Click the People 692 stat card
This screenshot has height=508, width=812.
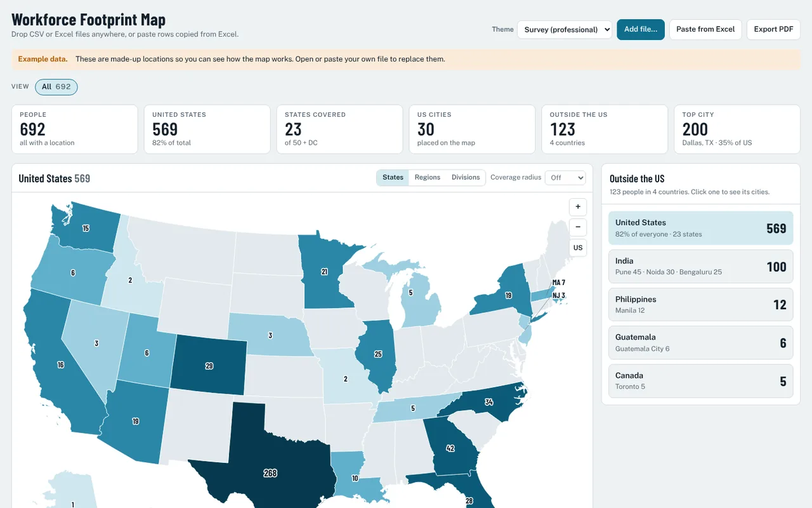[75, 129]
